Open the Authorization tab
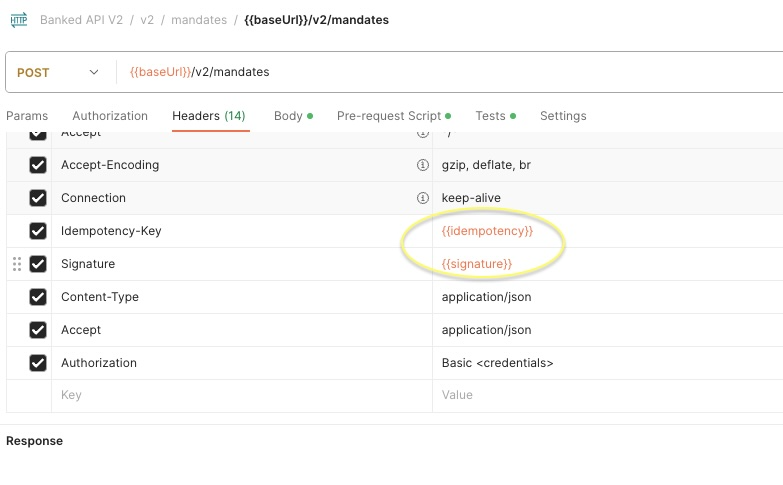Image resolution: width=783 pixels, height=485 pixels. (x=110, y=116)
